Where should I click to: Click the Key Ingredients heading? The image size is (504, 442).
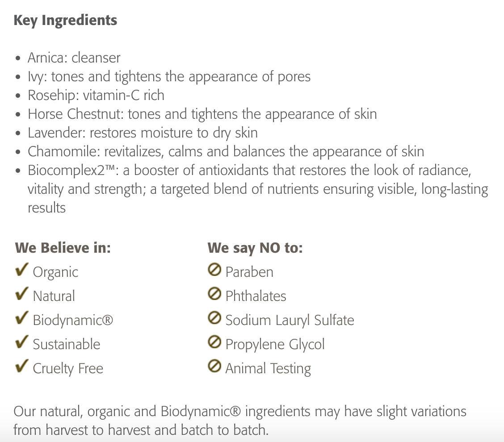pyautogui.click(x=65, y=21)
